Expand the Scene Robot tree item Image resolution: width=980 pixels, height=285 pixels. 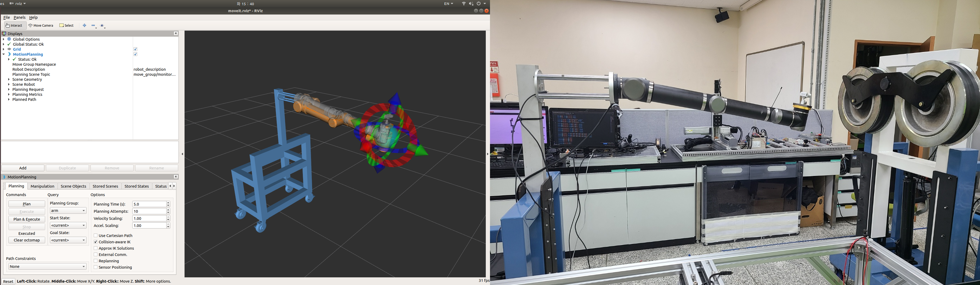click(9, 84)
